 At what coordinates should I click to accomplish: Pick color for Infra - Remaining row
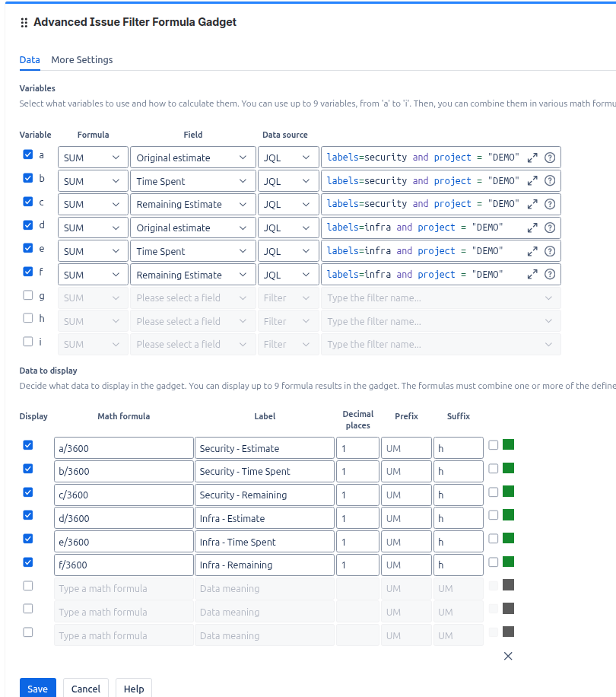click(x=509, y=562)
